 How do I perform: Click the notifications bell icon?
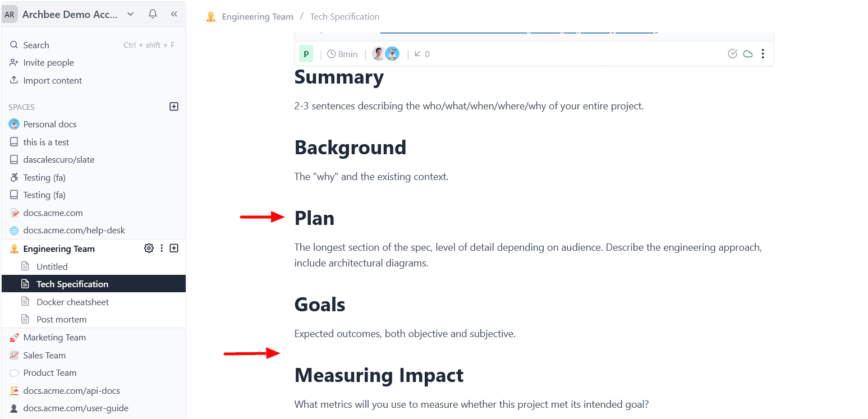(x=153, y=14)
